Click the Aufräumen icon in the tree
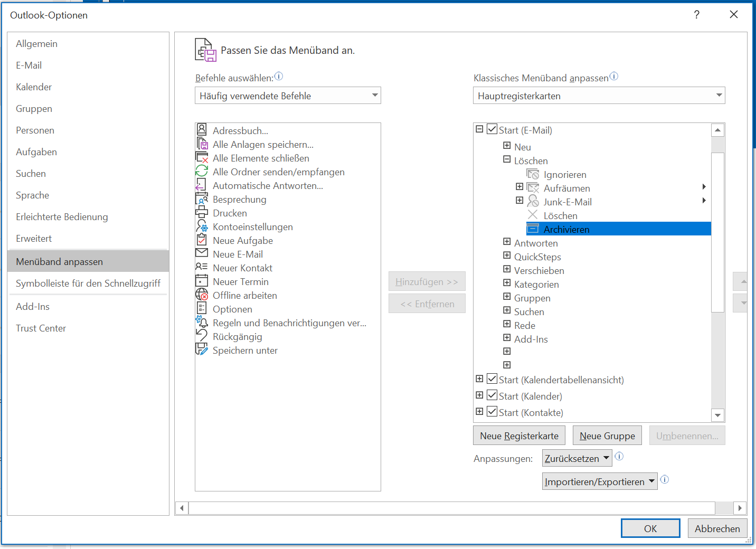The image size is (756, 549). click(533, 188)
